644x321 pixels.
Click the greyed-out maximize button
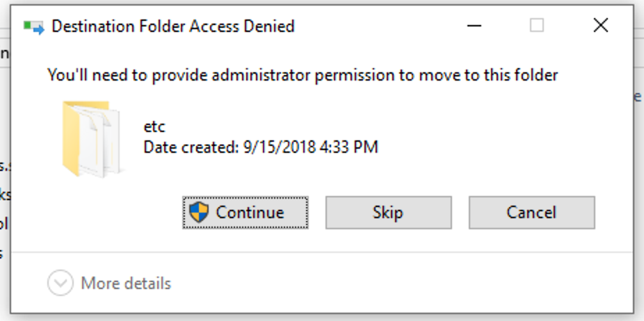pyautogui.click(x=537, y=26)
